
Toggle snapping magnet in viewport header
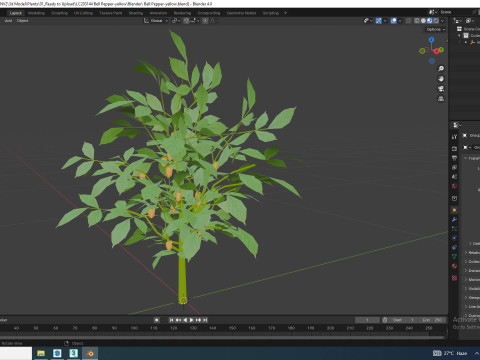[186, 21]
